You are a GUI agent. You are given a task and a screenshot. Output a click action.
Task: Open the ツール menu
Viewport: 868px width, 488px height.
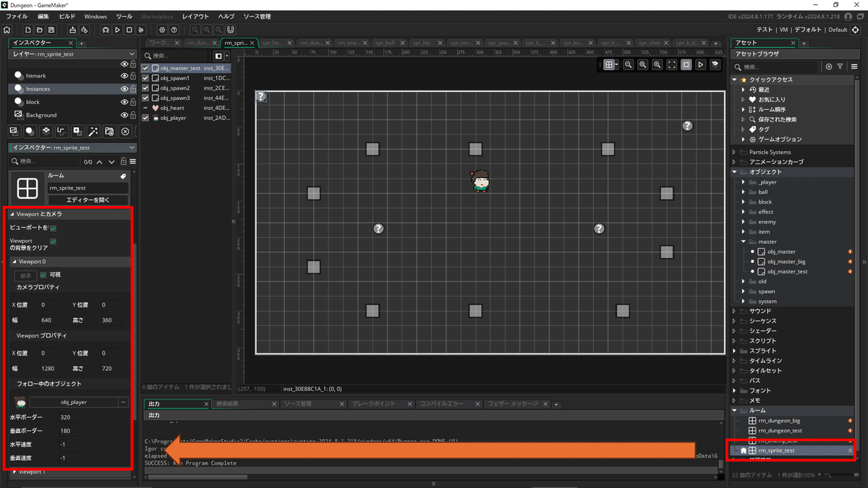tap(124, 16)
